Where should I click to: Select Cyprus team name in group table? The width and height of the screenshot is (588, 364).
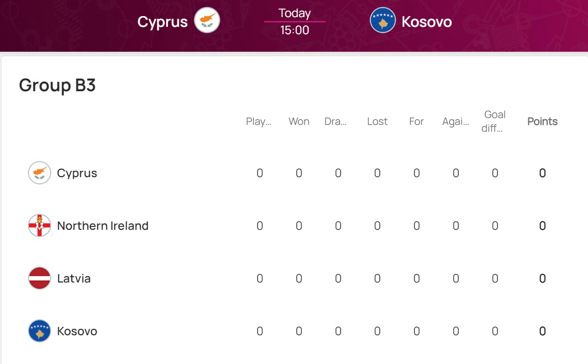(77, 173)
